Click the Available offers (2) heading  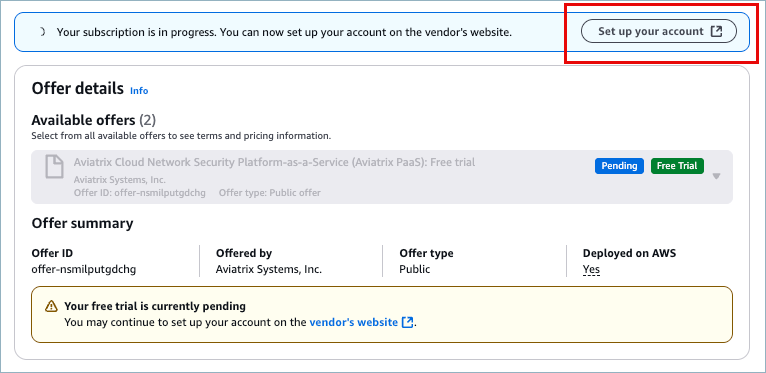[x=94, y=120]
